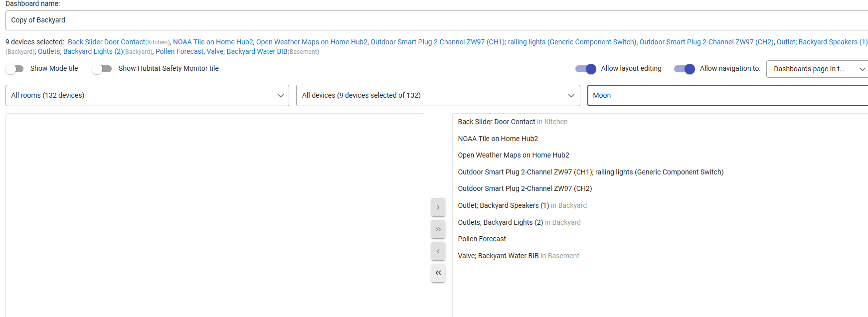Select Back Slider Door Contact in list
The width and height of the screenshot is (868, 317).
click(497, 122)
